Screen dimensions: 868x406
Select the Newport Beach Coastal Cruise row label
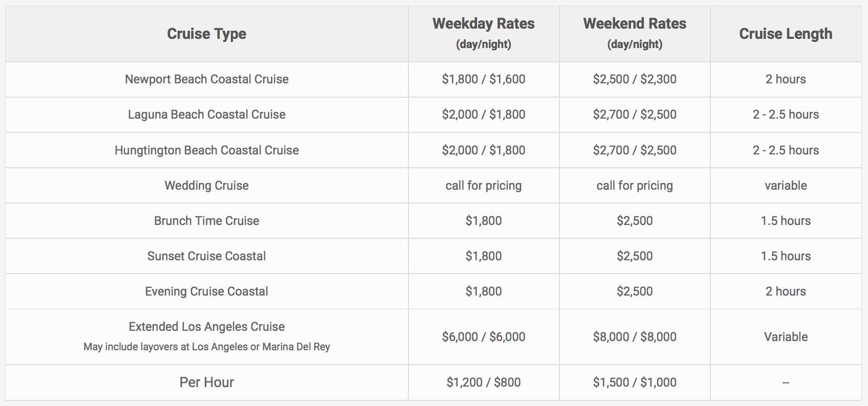(x=207, y=79)
